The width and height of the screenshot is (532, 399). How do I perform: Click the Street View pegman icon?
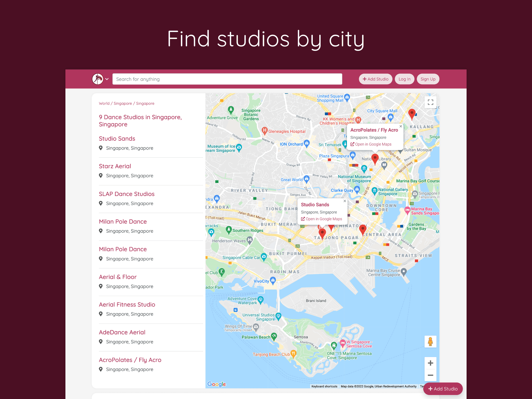coord(430,342)
